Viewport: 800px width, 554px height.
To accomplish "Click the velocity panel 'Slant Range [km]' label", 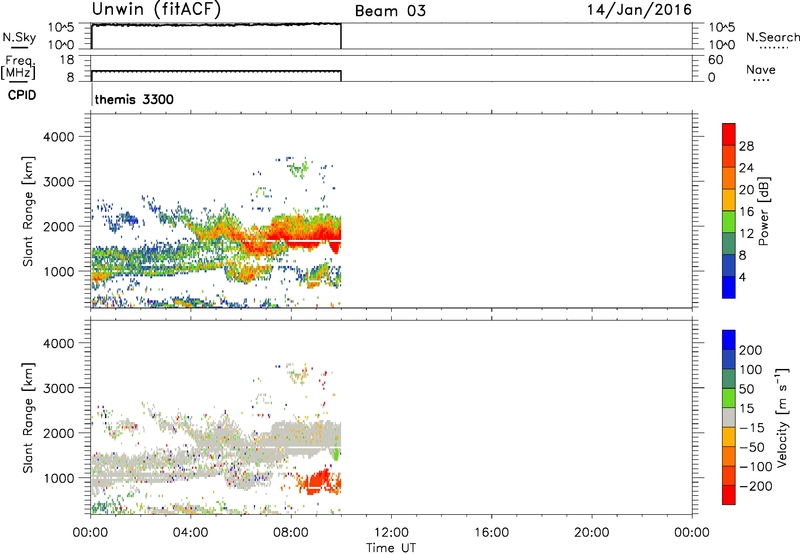I will 28,417.
